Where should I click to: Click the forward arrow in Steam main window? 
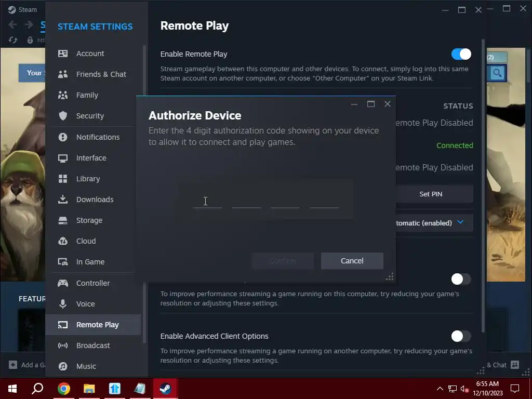pos(29,24)
